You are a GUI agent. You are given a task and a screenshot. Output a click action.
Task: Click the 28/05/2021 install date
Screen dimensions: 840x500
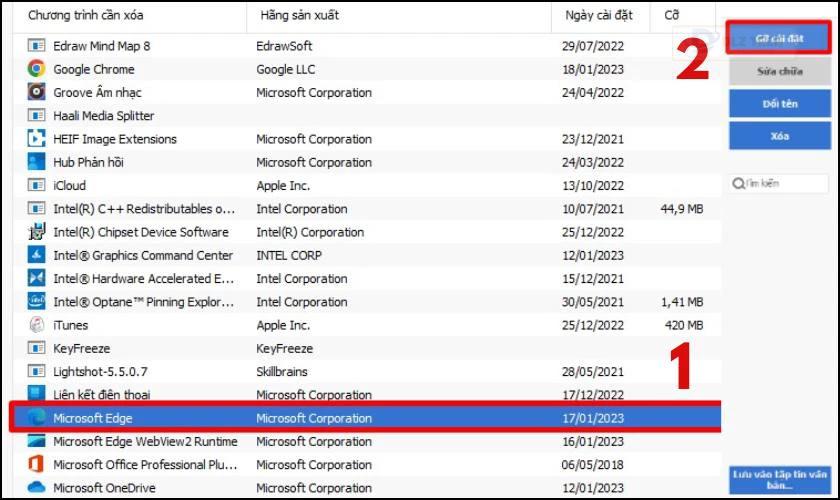coord(592,371)
